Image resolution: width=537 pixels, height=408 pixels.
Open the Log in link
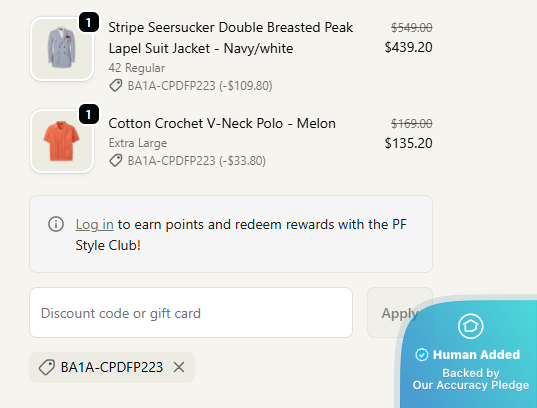click(95, 224)
